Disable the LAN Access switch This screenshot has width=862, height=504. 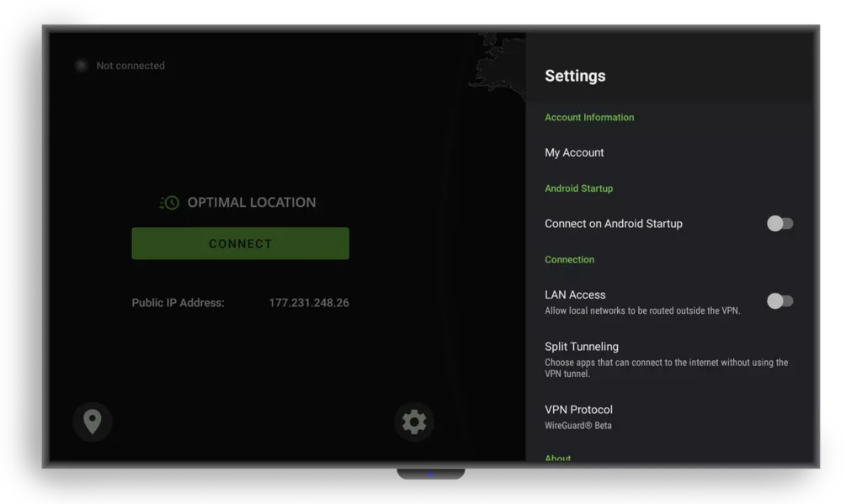(780, 300)
